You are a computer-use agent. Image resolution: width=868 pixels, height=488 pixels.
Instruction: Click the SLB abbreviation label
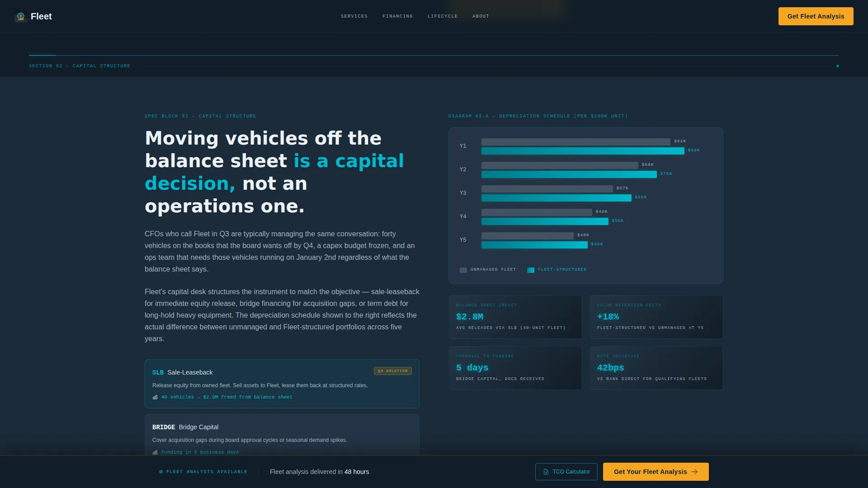click(x=158, y=373)
